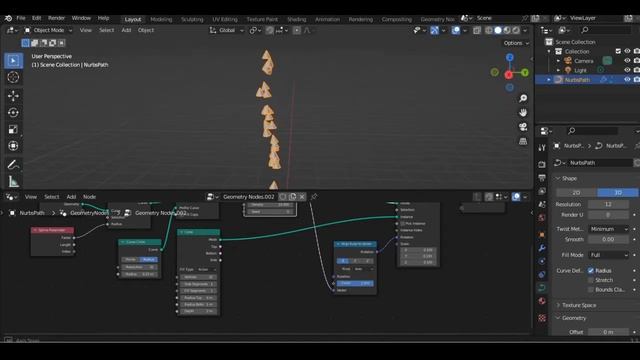
Task: Open the Modifiers wrench properties tab
Action: click(542, 248)
